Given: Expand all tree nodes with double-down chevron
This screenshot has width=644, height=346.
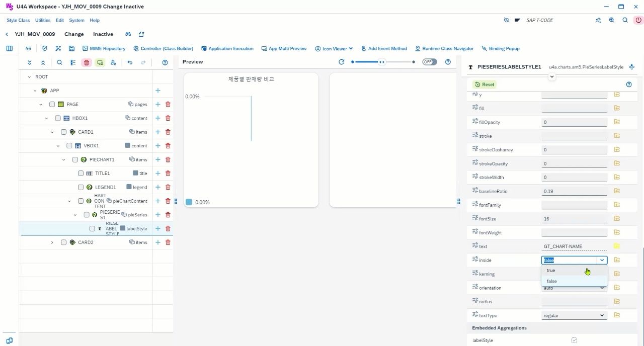Looking at the screenshot, I should [x=30, y=62].
